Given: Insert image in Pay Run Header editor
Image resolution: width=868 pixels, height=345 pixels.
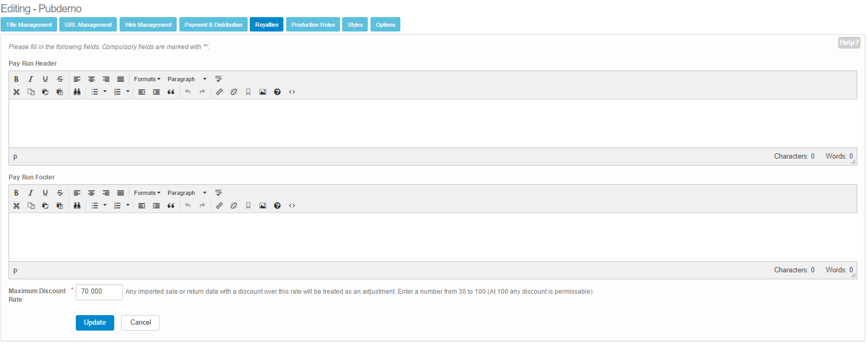Looking at the screenshot, I should (263, 92).
